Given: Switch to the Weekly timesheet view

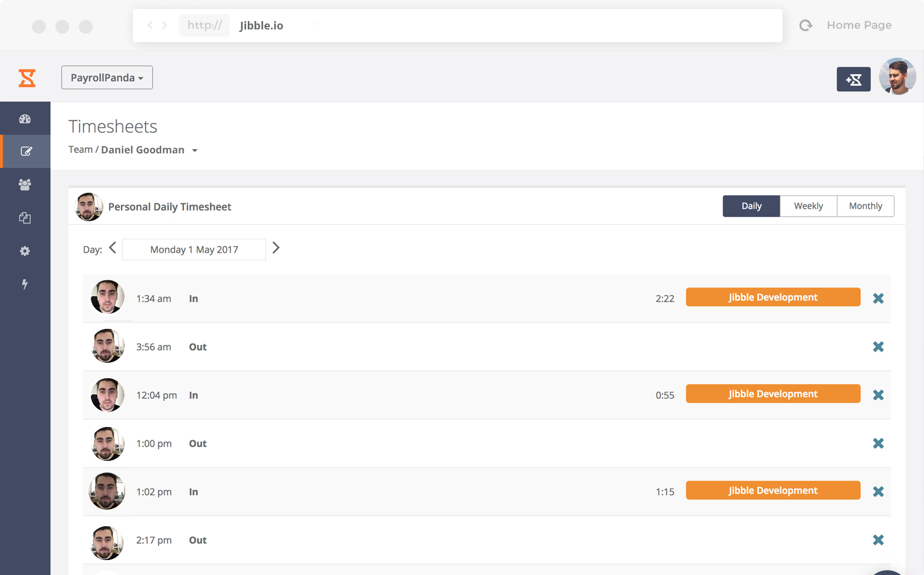Looking at the screenshot, I should (808, 206).
